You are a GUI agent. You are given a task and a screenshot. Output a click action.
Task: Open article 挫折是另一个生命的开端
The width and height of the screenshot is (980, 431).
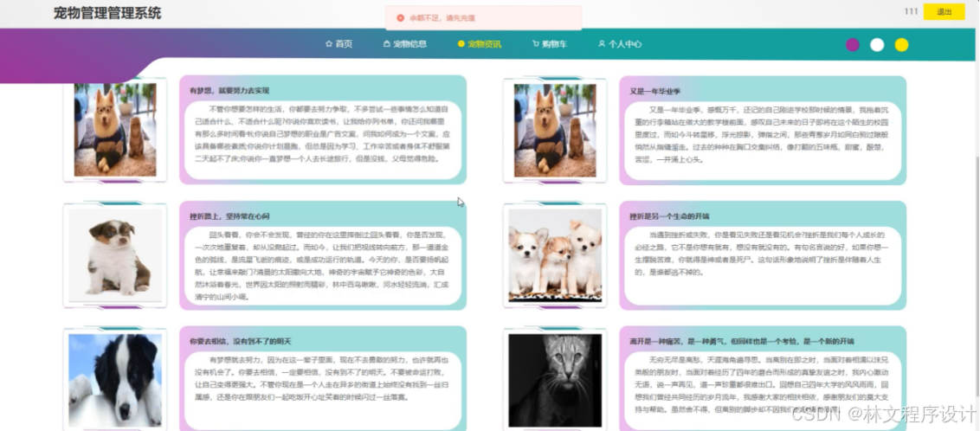pyautogui.click(x=669, y=216)
